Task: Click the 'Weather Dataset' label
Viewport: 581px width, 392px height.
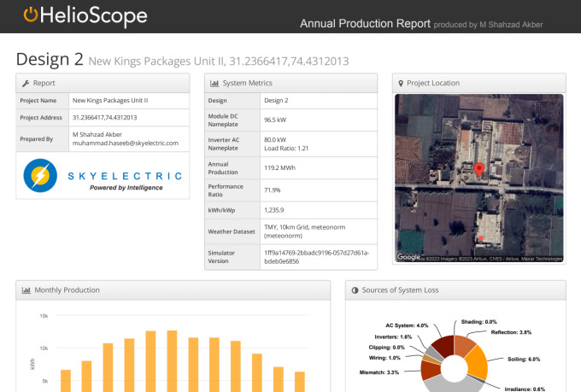Action: (x=232, y=231)
